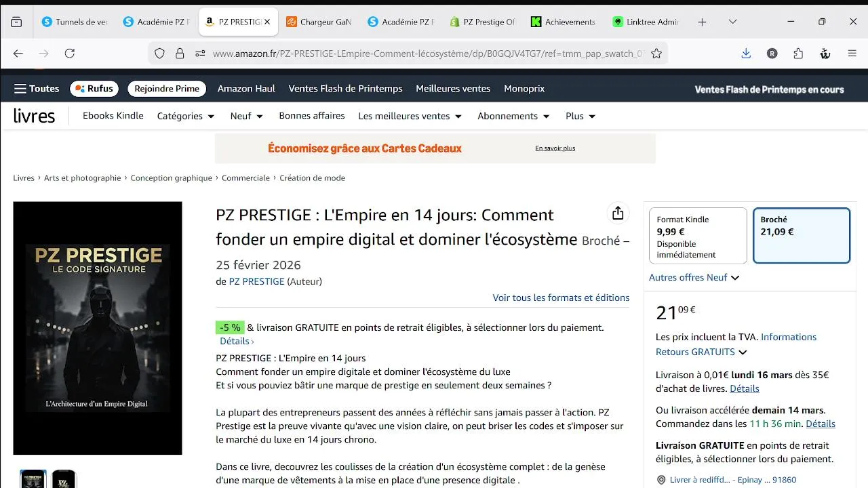Expand the Abonnements dropdown
The height and width of the screenshot is (488, 868).
click(513, 116)
